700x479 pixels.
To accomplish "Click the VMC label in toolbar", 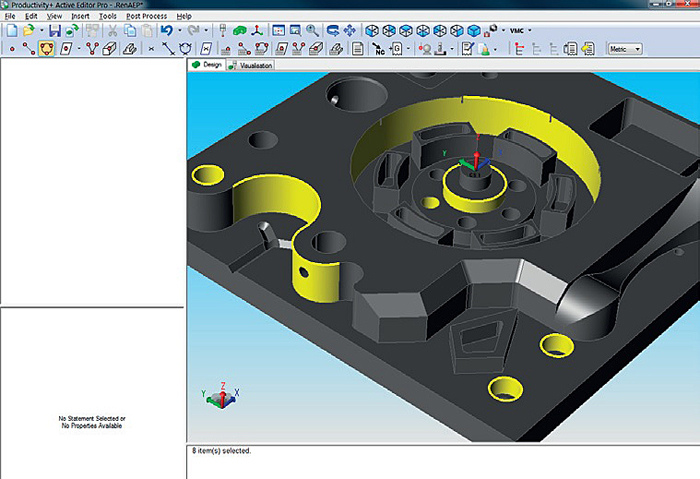I will pyautogui.click(x=517, y=30).
